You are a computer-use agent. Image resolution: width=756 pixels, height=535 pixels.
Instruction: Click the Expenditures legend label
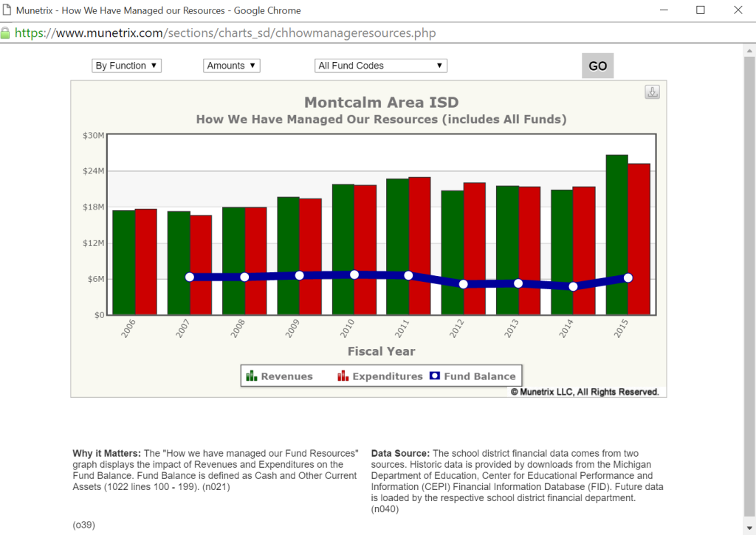click(x=388, y=376)
